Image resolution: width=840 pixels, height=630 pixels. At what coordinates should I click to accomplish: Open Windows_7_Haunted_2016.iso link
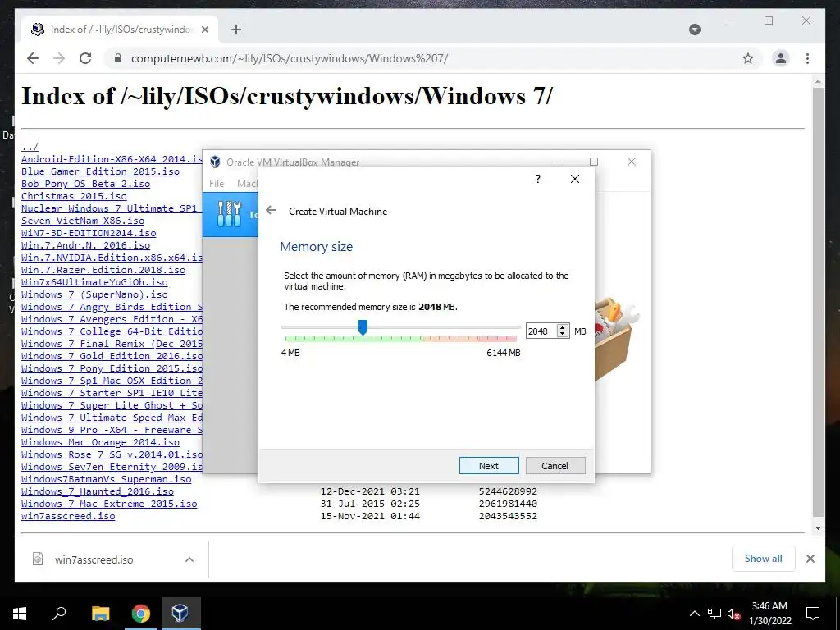click(x=98, y=492)
